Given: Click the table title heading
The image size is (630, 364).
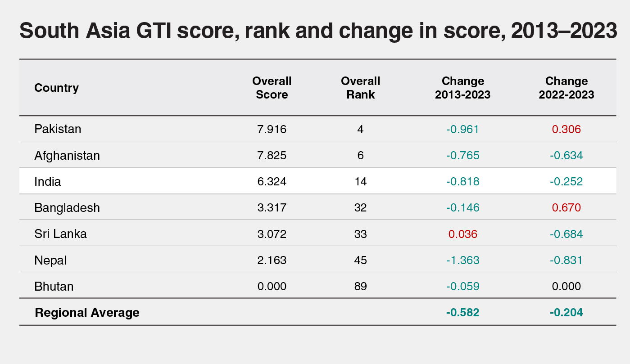Looking at the screenshot, I should click(x=318, y=31).
